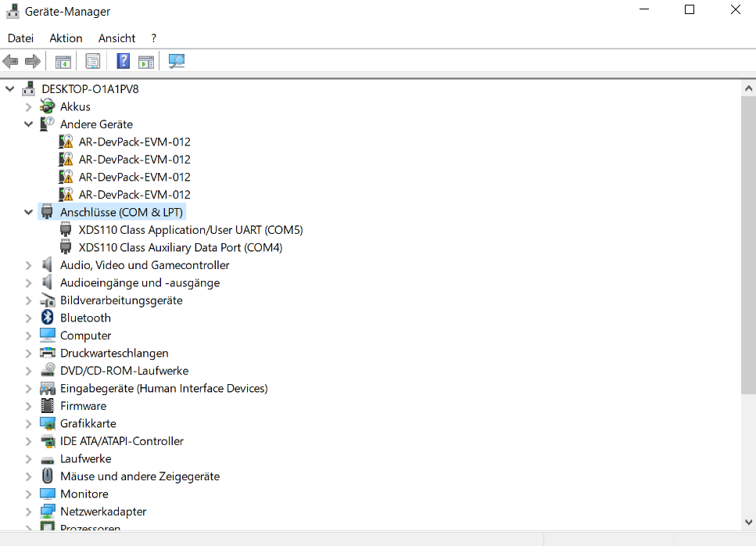The height and width of the screenshot is (546, 756).
Task: Expand the Grafikkarte category
Action: tap(28, 423)
